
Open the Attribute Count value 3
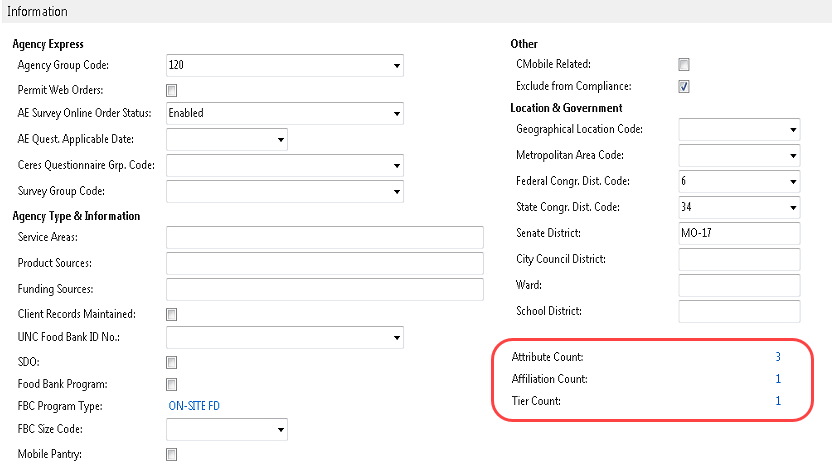[x=777, y=357]
